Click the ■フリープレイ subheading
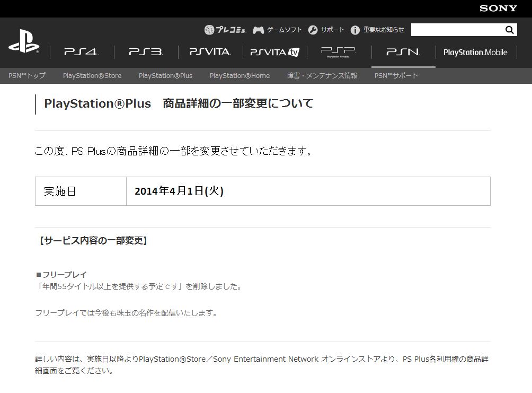532x393 pixels. click(61, 274)
